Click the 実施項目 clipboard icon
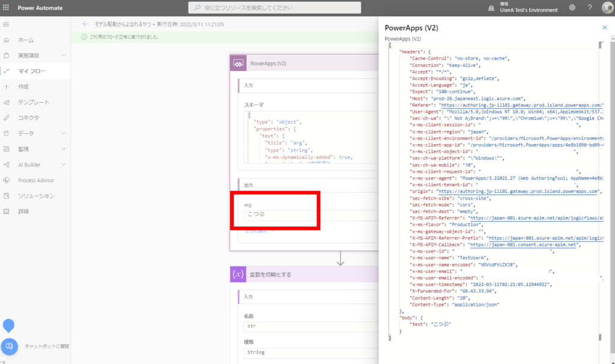 pos(6,56)
